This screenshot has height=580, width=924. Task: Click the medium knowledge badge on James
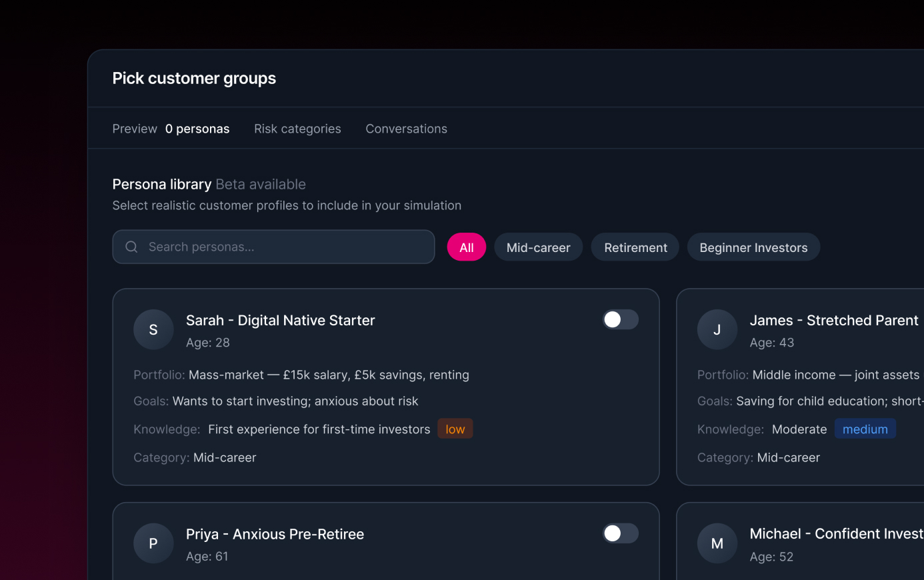(x=865, y=429)
